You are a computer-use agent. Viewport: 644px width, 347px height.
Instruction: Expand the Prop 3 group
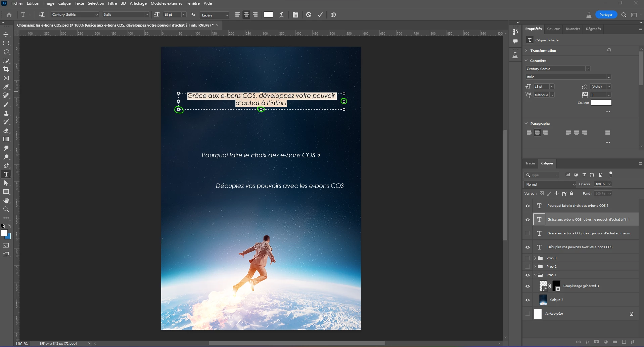(535, 258)
